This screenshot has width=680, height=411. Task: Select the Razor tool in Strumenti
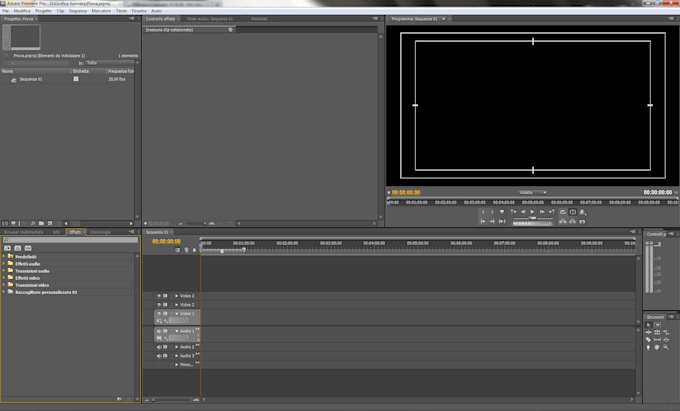(649, 339)
